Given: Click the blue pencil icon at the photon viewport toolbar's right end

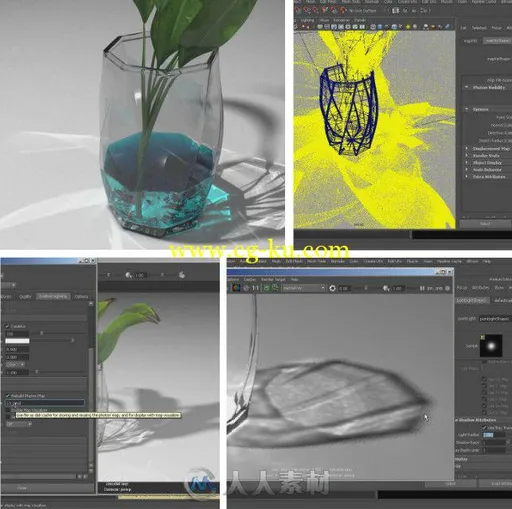Looking at the screenshot, I should pyautogui.click(x=448, y=26).
